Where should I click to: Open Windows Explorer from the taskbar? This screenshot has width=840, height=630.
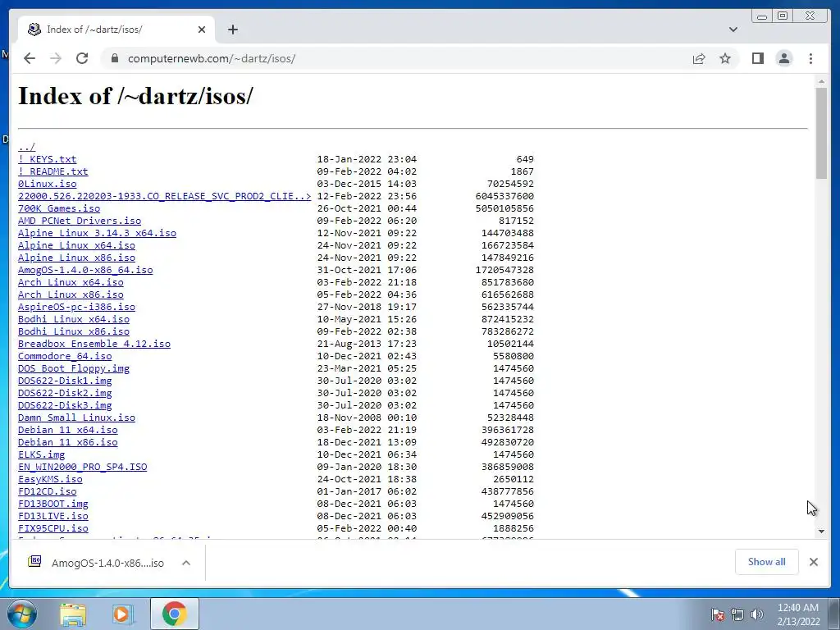pyautogui.click(x=73, y=614)
